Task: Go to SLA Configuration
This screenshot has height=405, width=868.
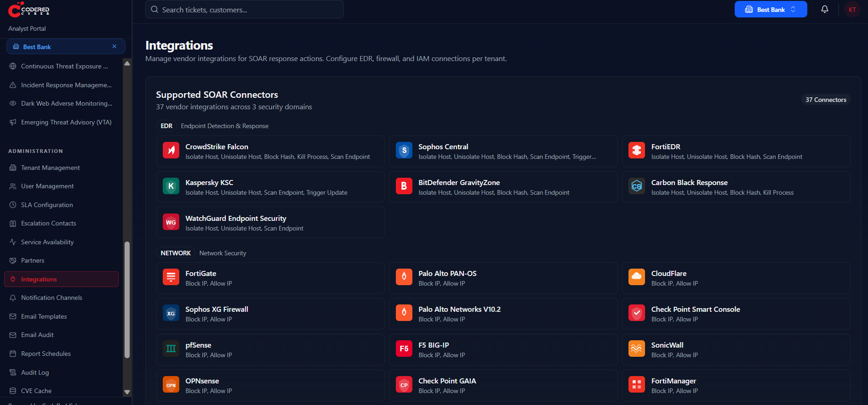Action: [62, 205]
